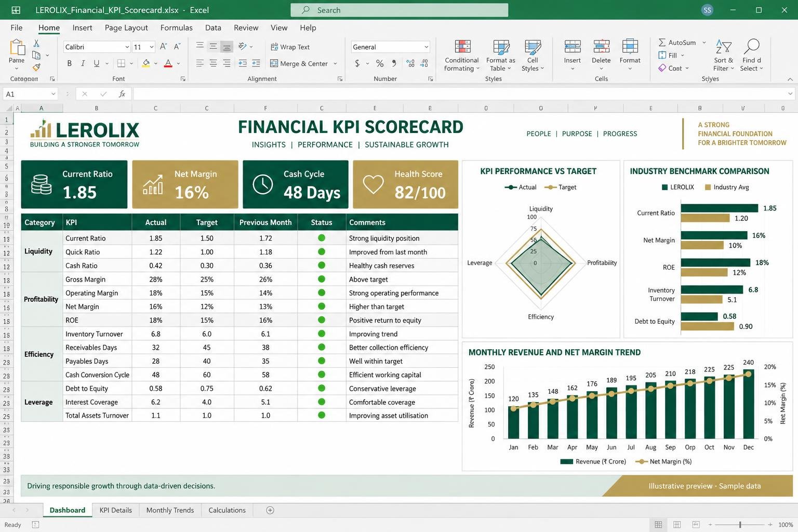798x532 pixels.
Task: Click the Increase Indent icon
Action: click(256, 63)
